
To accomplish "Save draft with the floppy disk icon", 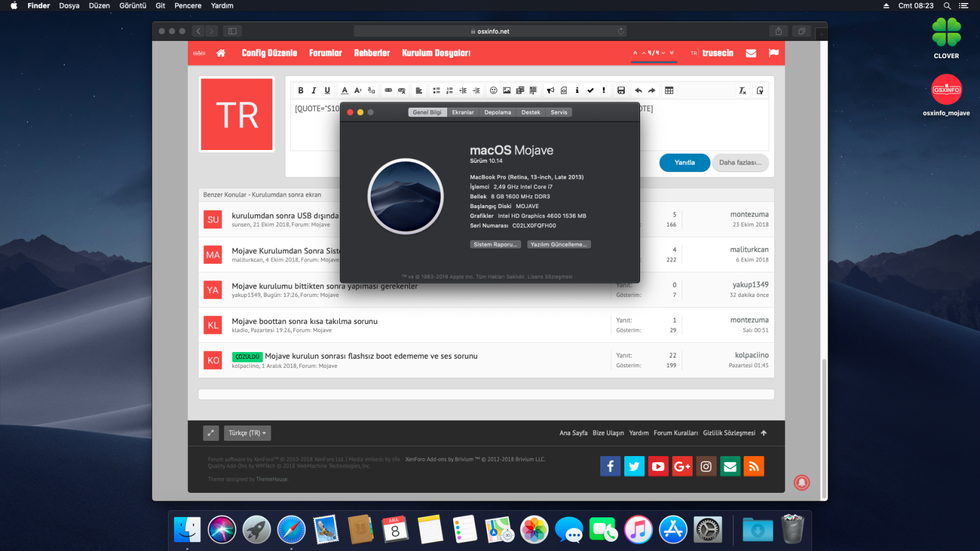I will pos(621,91).
